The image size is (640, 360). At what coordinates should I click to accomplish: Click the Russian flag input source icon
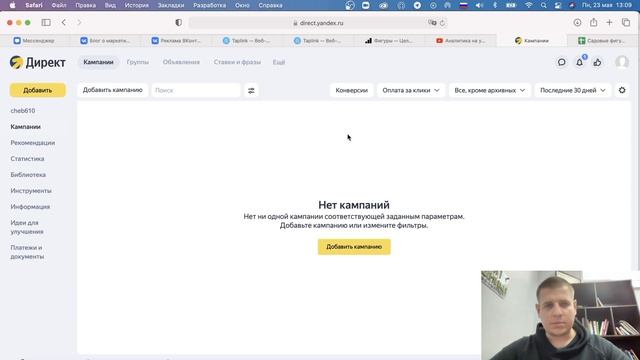pyautogui.click(x=463, y=5)
